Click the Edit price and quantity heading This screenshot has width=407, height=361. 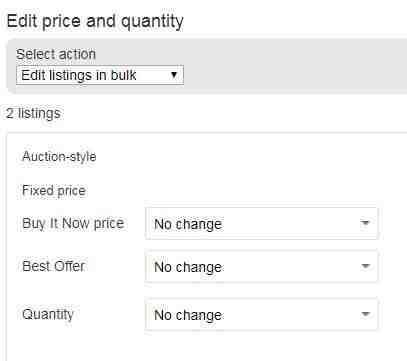(95, 22)
